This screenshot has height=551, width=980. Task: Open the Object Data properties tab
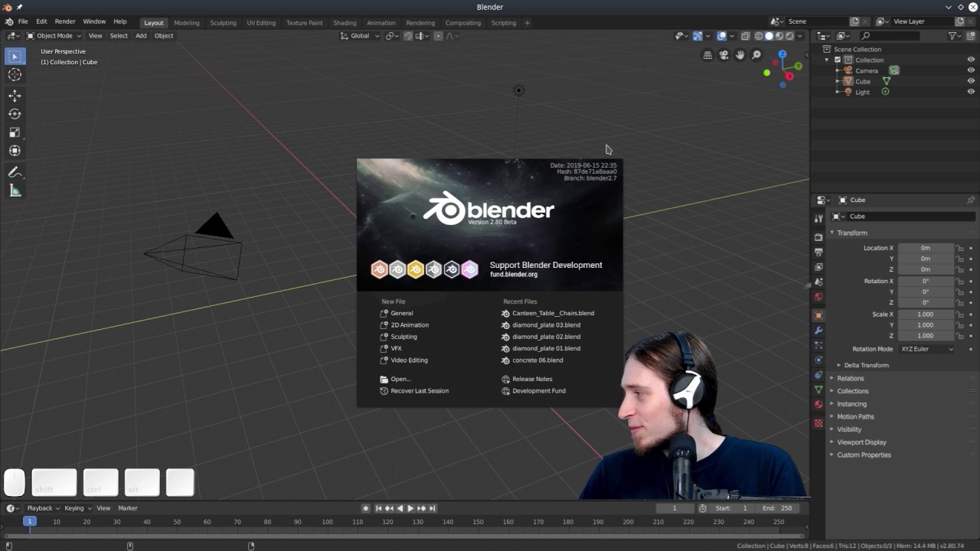coord(818,390)
